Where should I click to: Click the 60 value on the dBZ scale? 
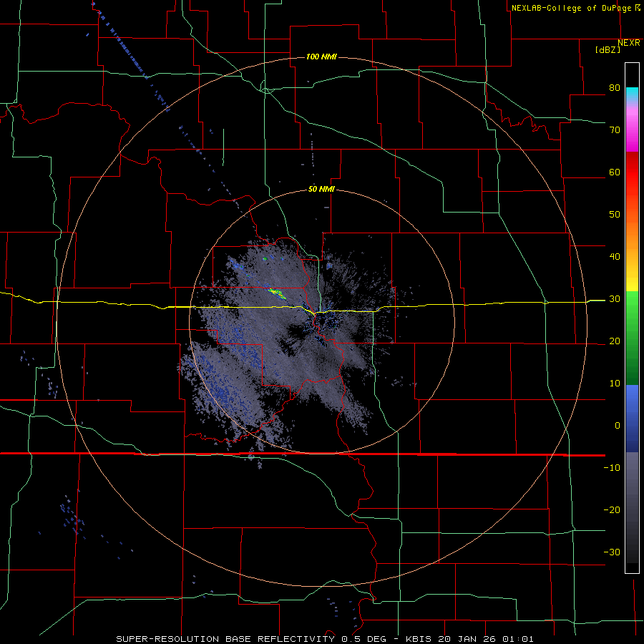(615, 172)
